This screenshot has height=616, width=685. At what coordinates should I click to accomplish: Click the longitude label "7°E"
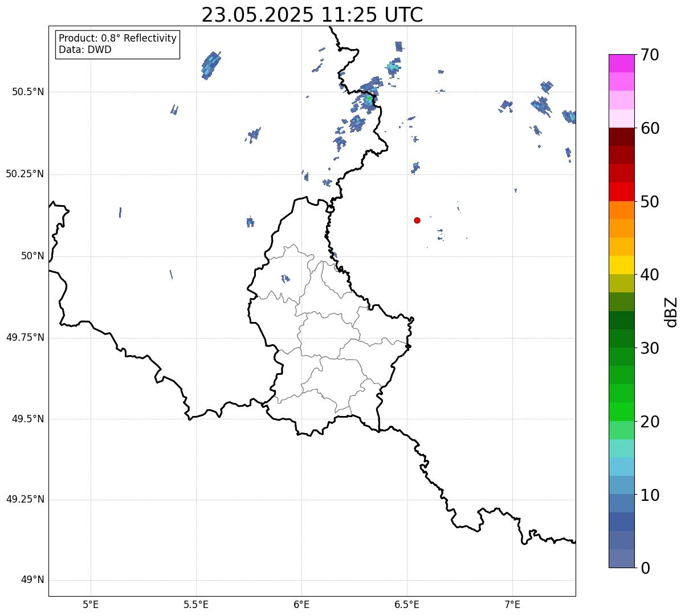point(512,605)
